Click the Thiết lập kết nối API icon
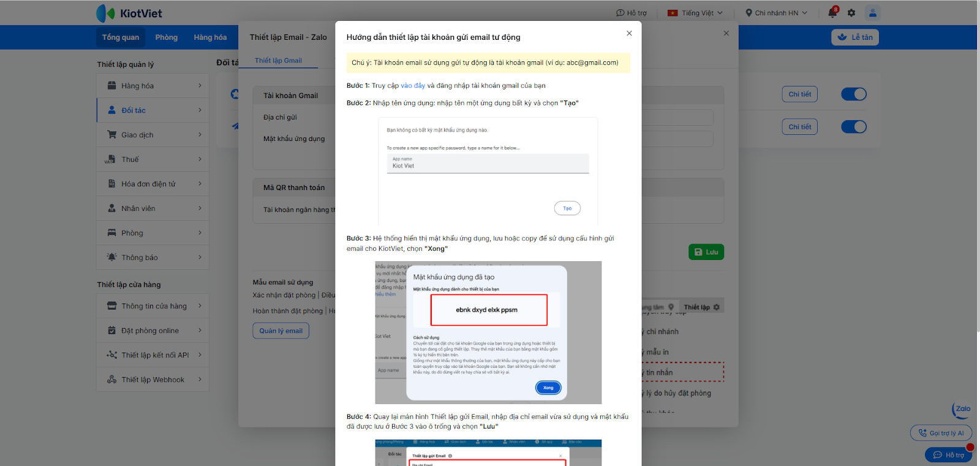This screenshot has height=466, width=980. point(112,355)
